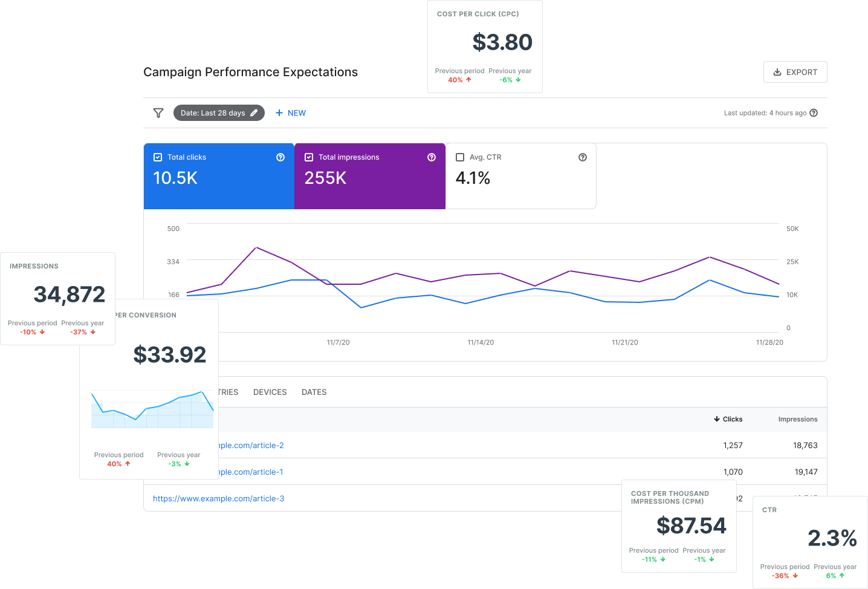Click the 10.5K total clicks value
Screen dimensions: 868x589
175,178
